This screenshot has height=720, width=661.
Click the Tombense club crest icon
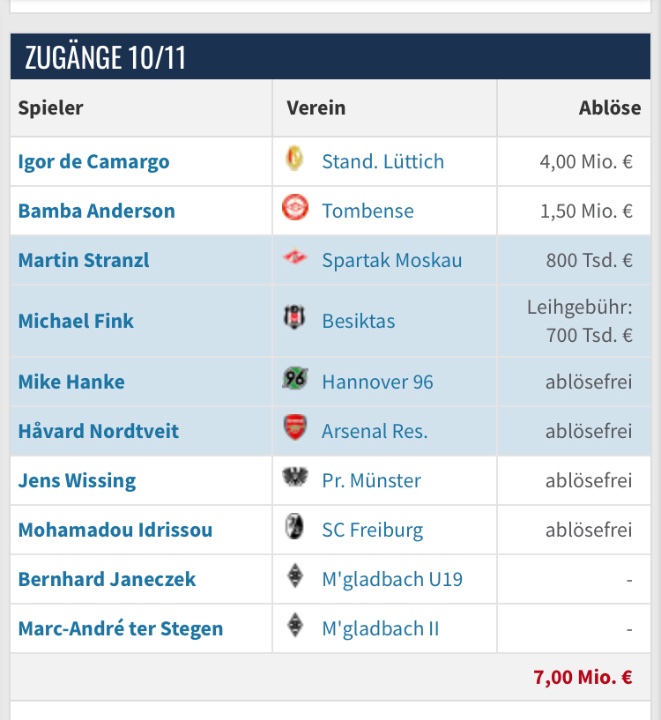pyautogui.click(x=295, y=210)
